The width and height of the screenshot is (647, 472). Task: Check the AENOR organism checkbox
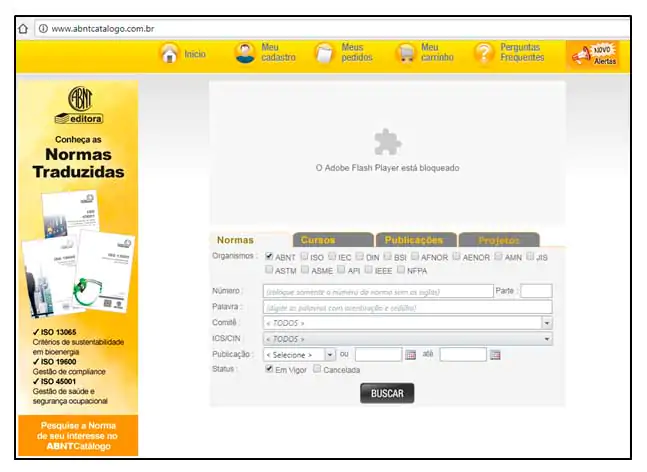456,256
